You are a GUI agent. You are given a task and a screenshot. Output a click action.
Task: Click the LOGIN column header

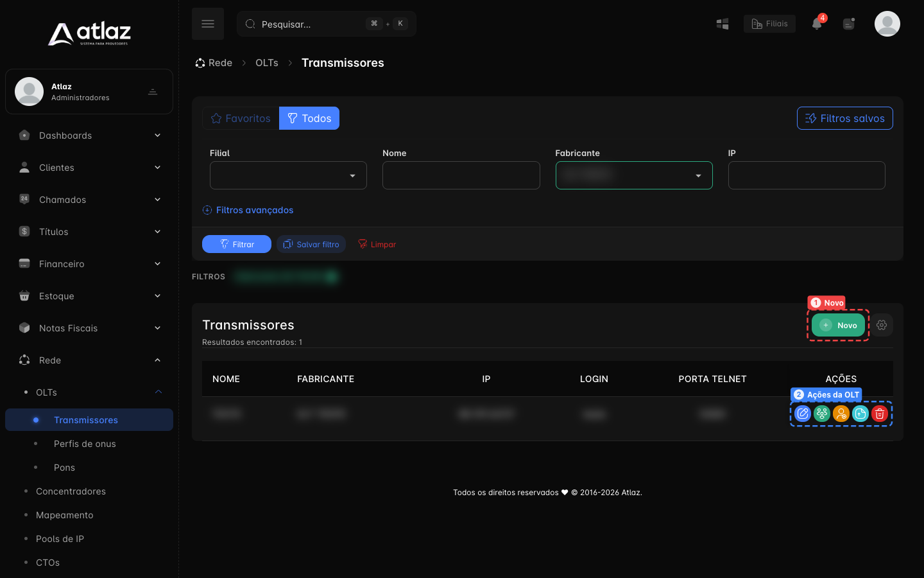(594, 379)
